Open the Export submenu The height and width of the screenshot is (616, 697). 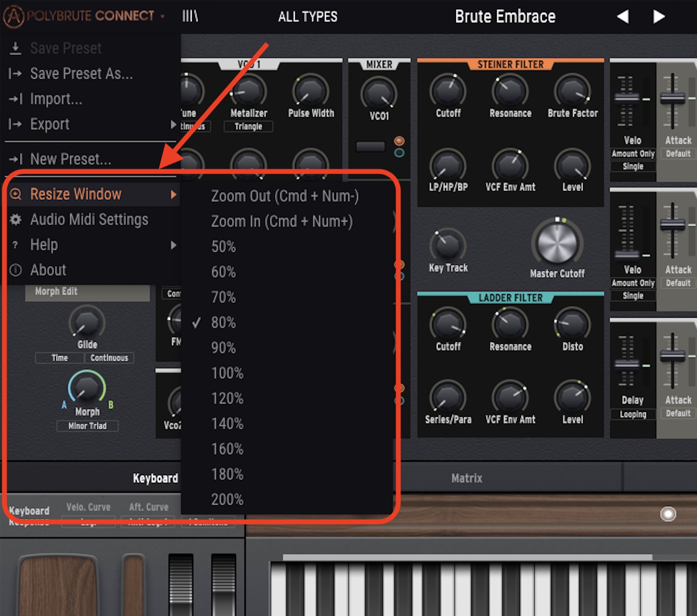point(91,124)
